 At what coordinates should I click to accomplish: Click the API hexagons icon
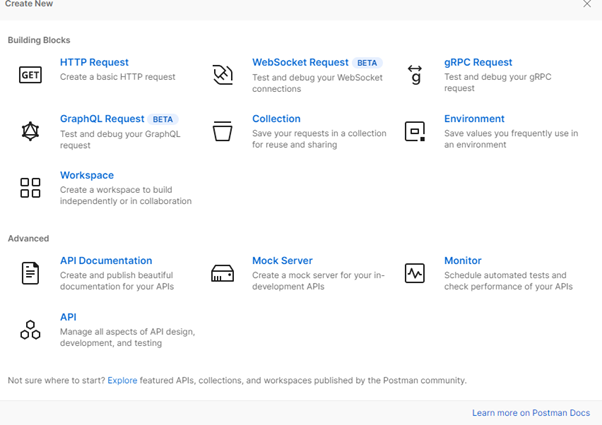tap(30, 330)
